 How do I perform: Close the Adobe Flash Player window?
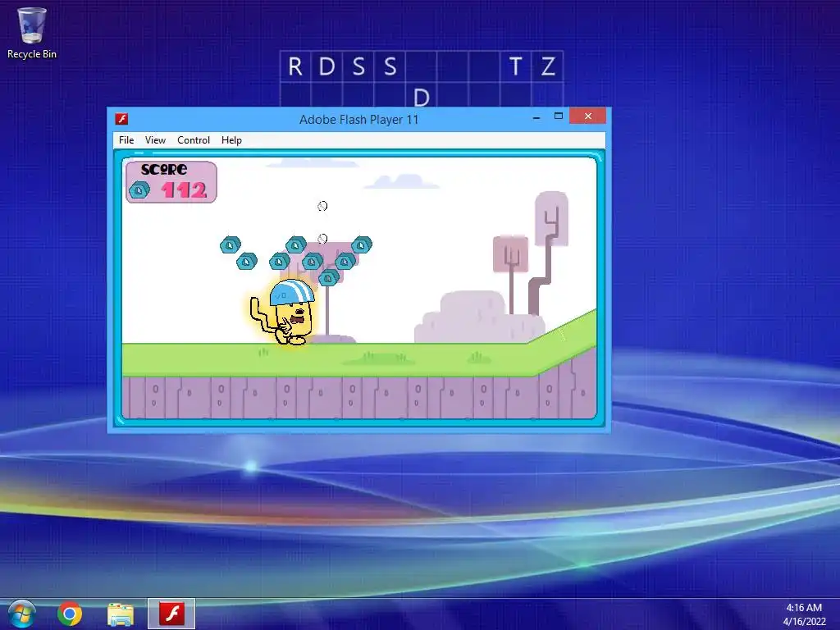pos(587,116)
